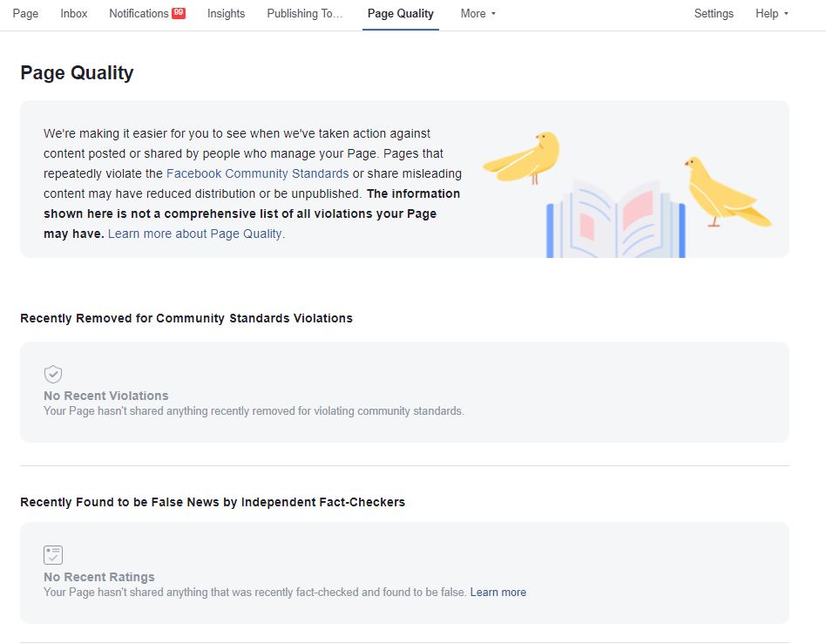Follow the Facebook Community Standards link
Viewport: 826px width, 644px height.
coord(258,173)
